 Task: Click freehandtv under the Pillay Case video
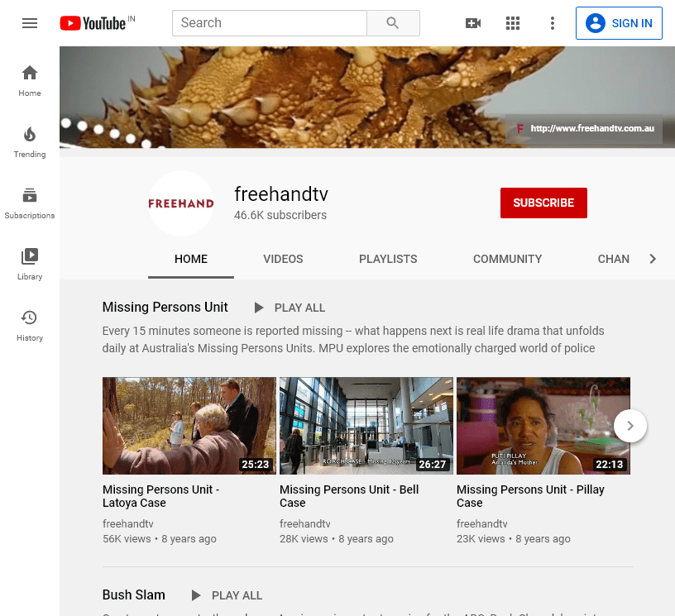point(482,524)
